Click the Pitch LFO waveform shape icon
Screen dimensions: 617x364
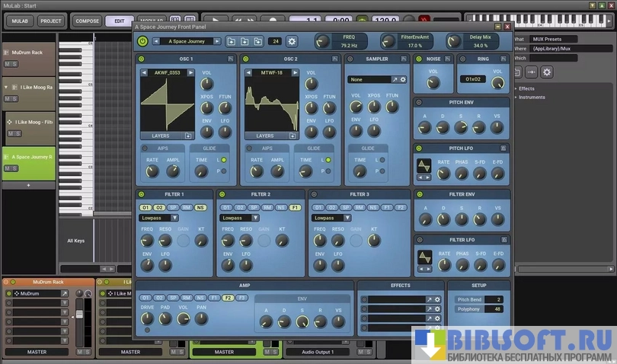pos(424,165)
